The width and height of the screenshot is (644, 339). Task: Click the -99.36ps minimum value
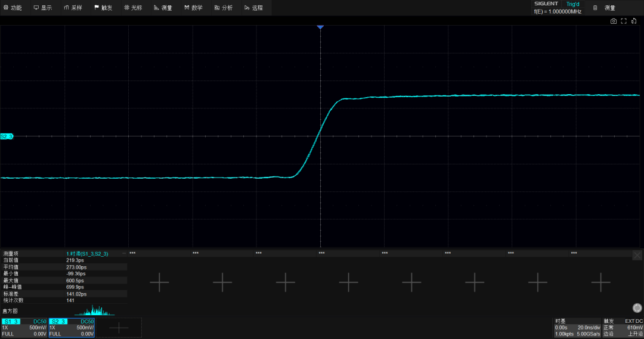pyautogui.click(x=76, y=273)
